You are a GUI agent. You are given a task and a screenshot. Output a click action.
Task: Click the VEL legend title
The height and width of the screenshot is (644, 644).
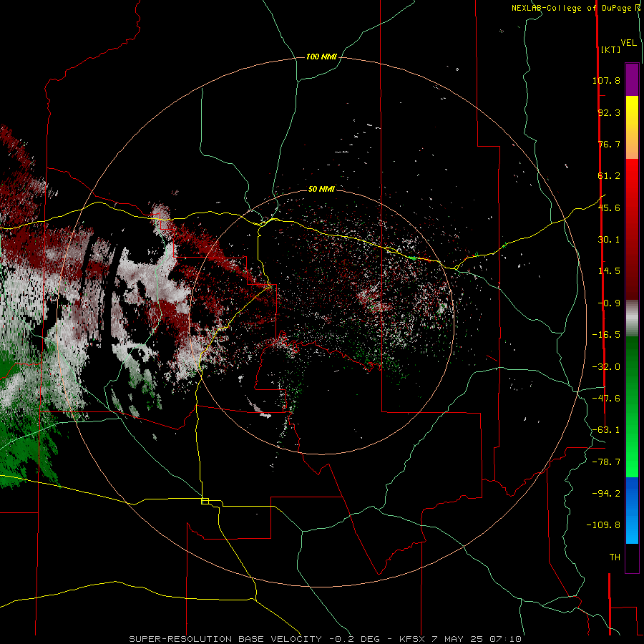click(628, 43)
